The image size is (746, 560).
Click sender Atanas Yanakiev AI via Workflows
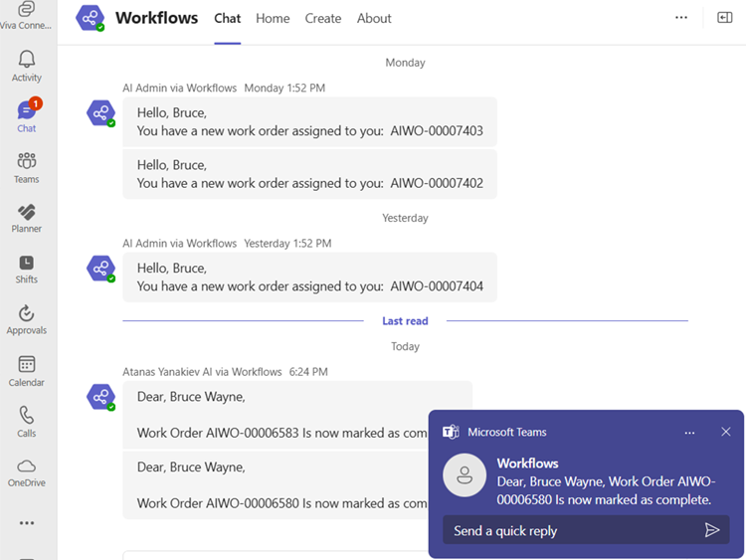point(202,372)
